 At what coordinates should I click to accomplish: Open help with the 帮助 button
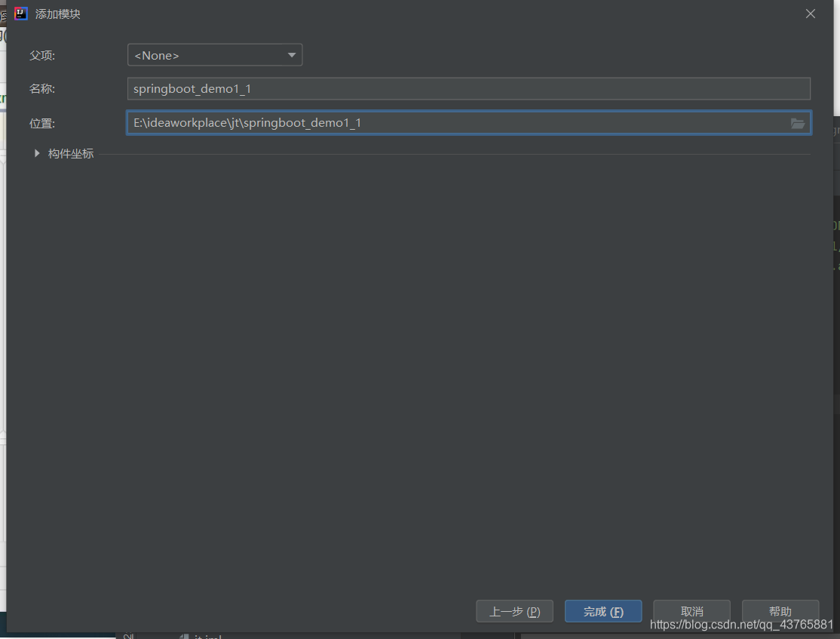pyautogui.click(x=780, y=611)
